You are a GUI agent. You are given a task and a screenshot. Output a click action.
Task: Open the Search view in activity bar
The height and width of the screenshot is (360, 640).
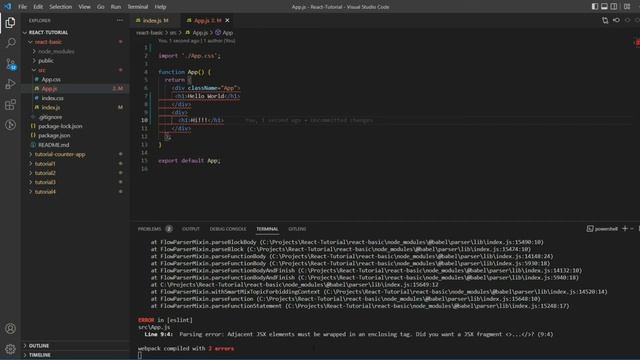click(10, 43)
